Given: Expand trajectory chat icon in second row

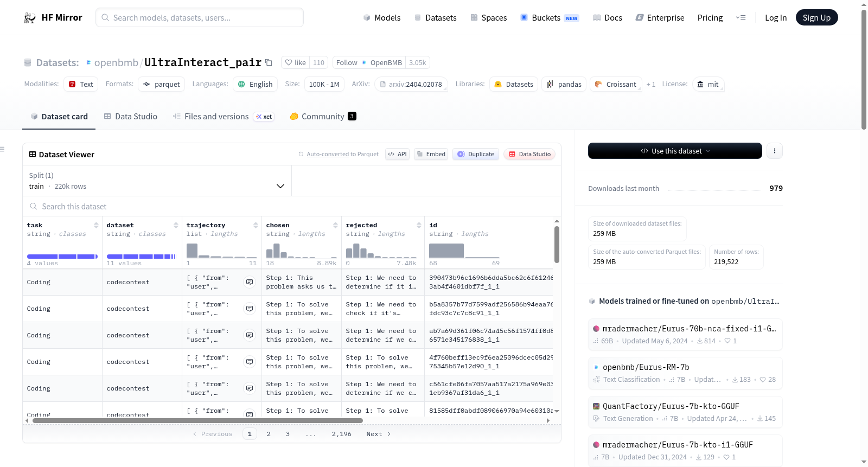Looking at the screenshot, I should (250, 309).
